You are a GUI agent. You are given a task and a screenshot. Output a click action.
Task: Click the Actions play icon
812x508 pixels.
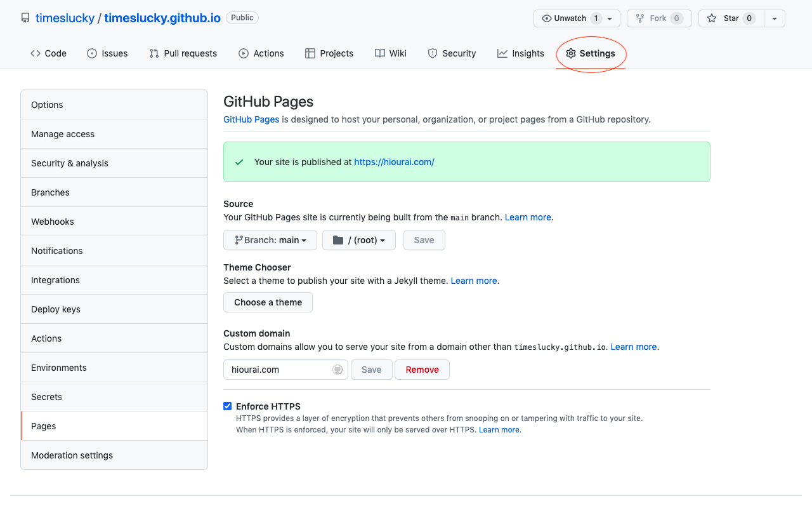pyautogui.click(x=244, y=53)
